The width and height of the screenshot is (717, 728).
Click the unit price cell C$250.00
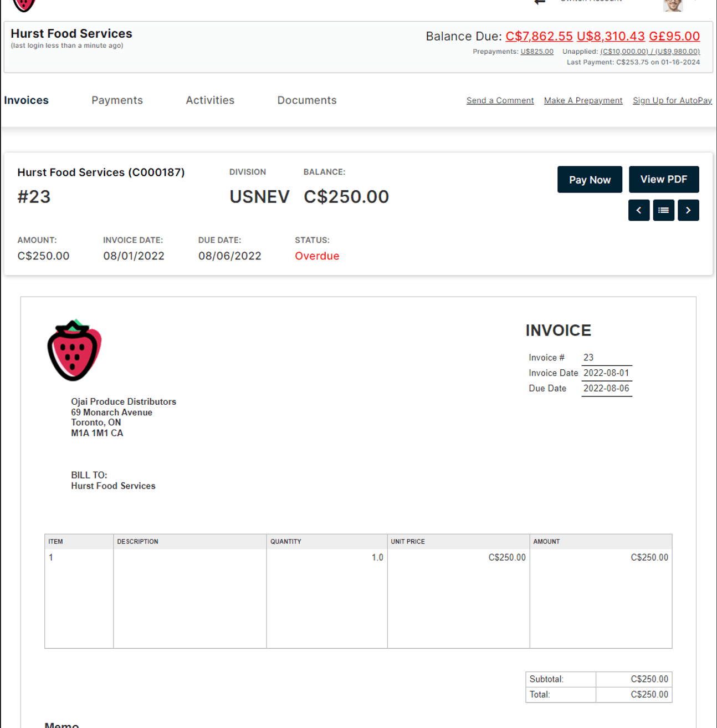[x=507, y=558]
